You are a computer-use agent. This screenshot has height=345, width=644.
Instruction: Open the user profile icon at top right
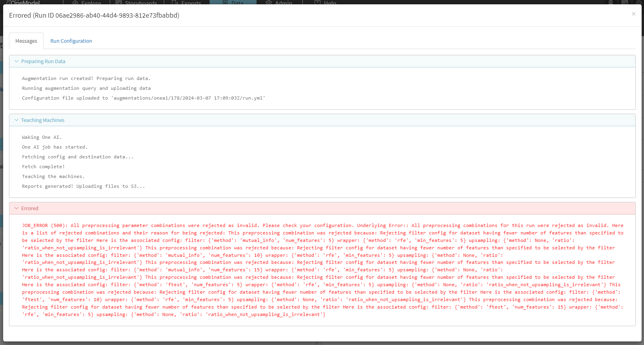(611, 2)
